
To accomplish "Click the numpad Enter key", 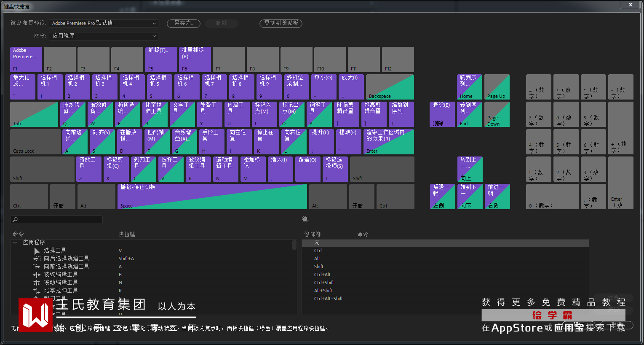I will click(621, 183).
